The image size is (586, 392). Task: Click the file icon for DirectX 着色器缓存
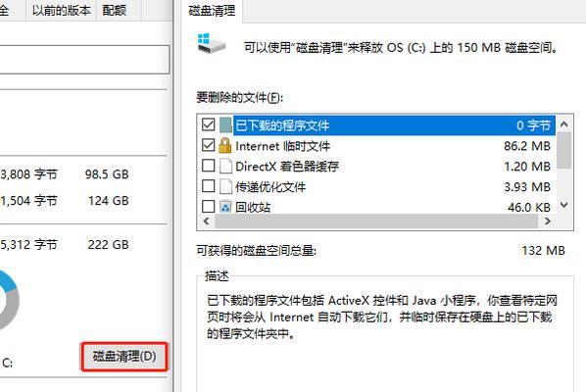click(225, 166)
